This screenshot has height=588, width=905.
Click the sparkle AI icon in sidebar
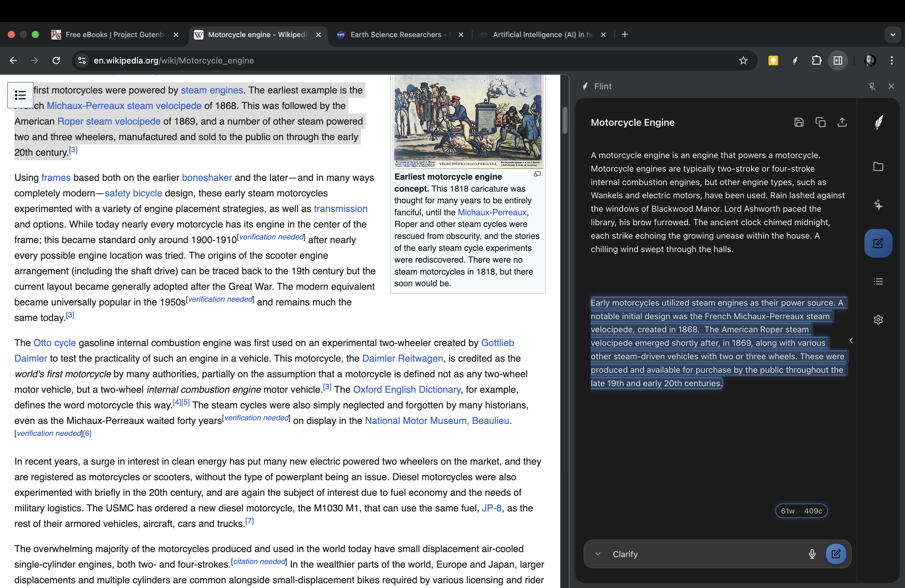pos(878,205)
